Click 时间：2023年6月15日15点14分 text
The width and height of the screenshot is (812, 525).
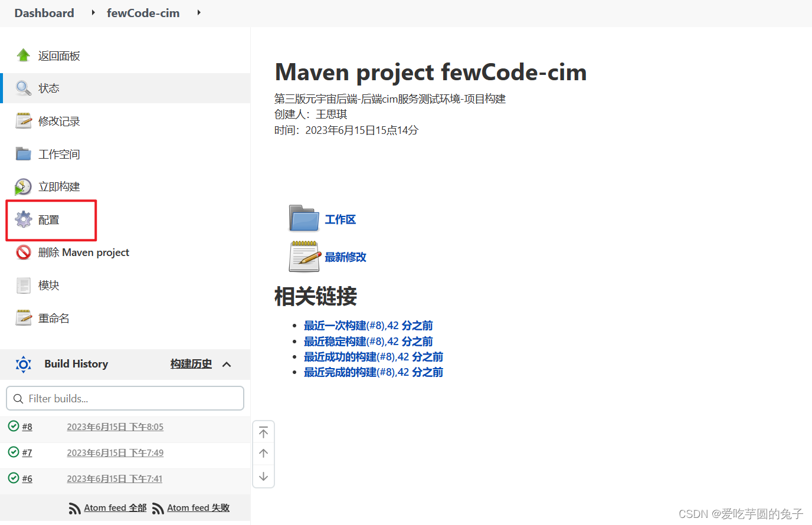(x=346, y=130)
